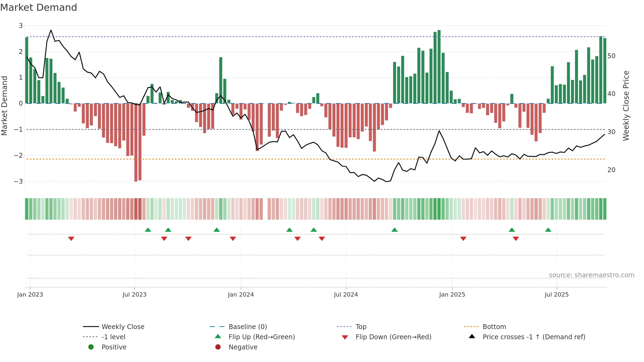Click the green flip-up marker after Jul 2024
644x362 pixels.
tap(394, 230)
